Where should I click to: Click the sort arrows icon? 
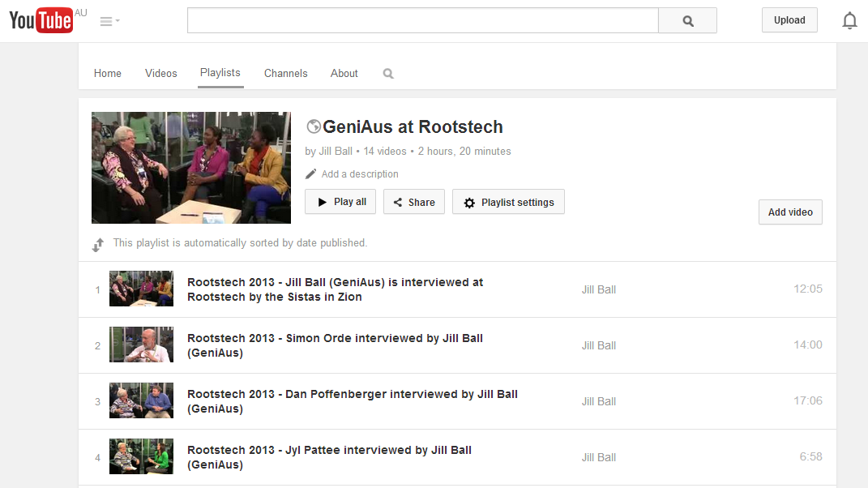point(98,244)
